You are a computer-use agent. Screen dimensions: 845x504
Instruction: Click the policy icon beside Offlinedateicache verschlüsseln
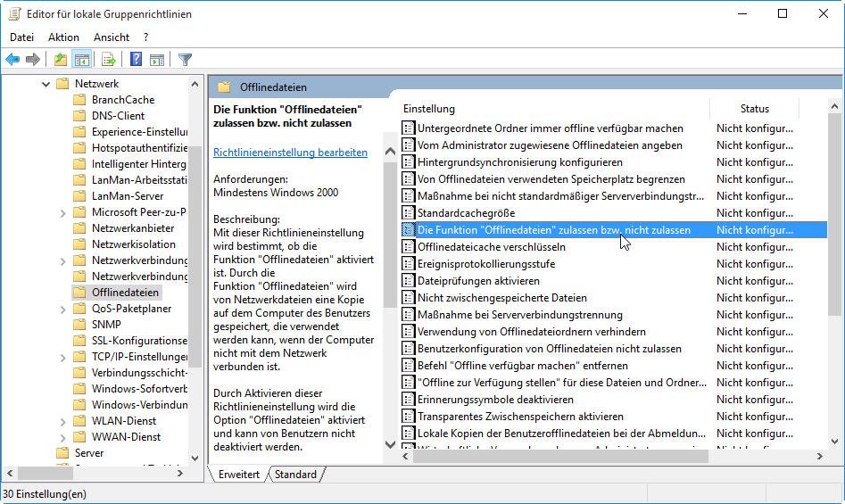(409, 246)
